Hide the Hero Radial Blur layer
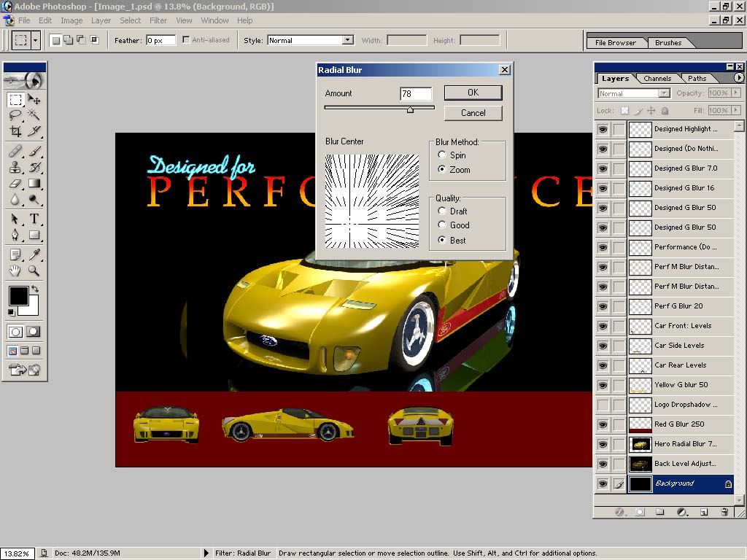747x560 pixels. [x=603, y=444]
